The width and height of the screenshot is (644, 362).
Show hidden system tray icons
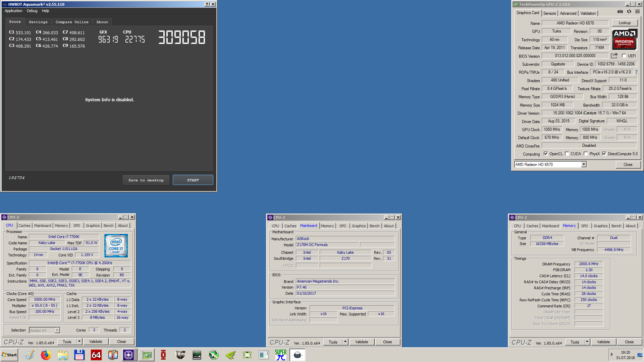pos(611,355)
